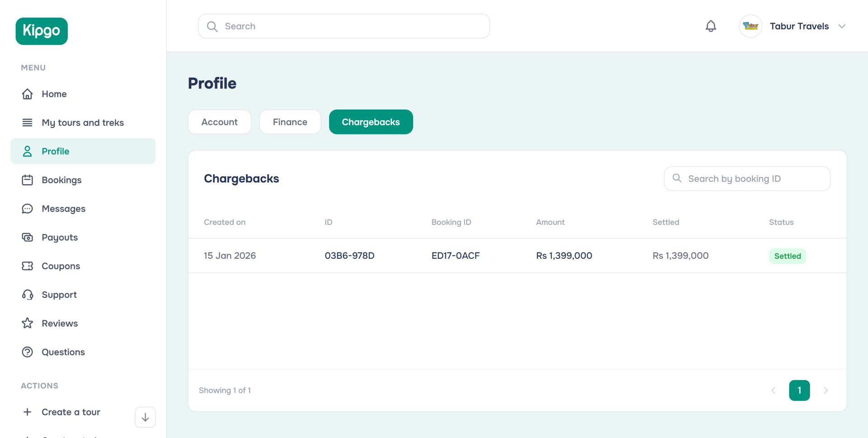Click the Questions help icon
The height and width of the screenshot is (438, 868).
pos(28,352)
